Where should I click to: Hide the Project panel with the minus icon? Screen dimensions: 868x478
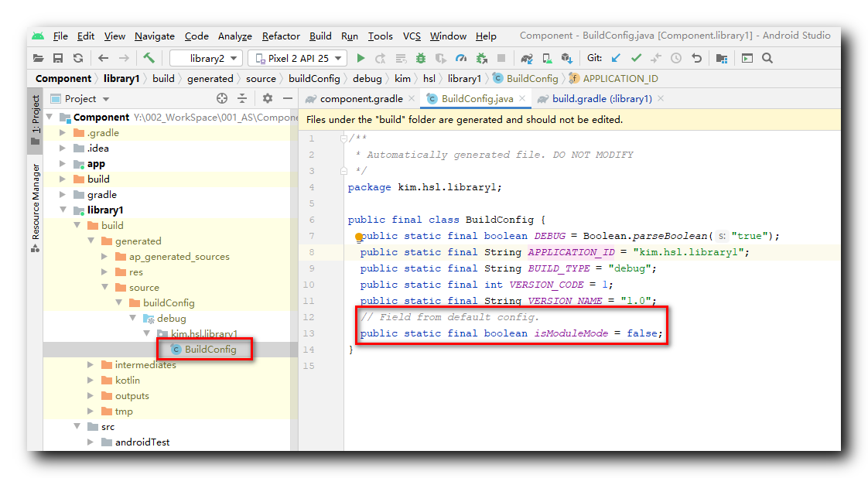click(x=287, y=98)
